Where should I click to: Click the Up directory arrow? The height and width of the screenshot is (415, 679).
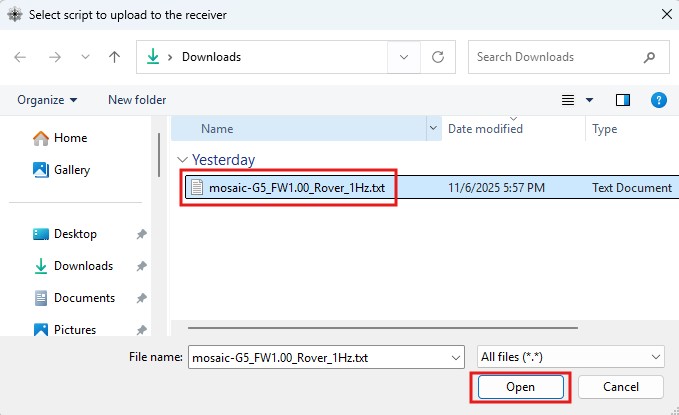pyautogui.click(x=114, y=57)
